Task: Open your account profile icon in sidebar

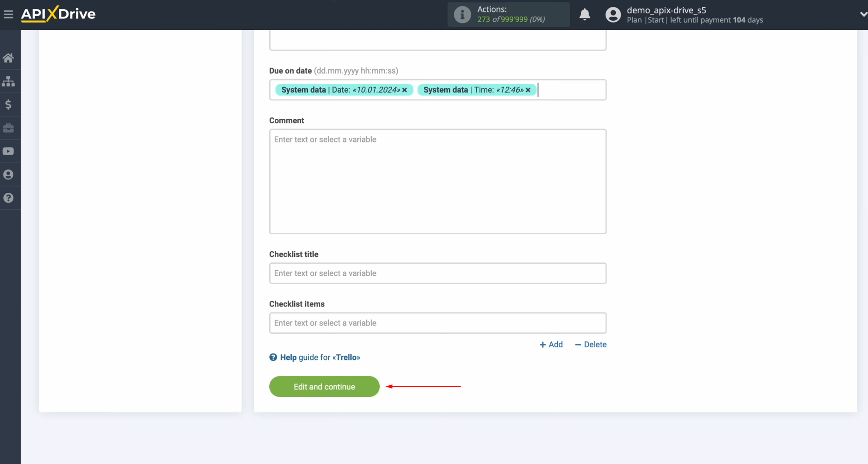Action: pyautogui.click(x=9, y=174)
